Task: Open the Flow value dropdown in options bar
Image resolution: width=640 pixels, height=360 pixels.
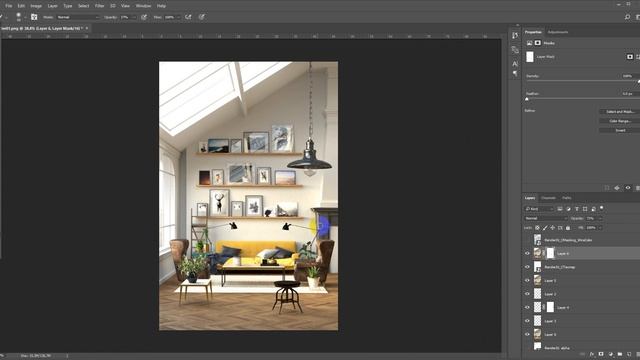Action: click(x=178, y=17)
